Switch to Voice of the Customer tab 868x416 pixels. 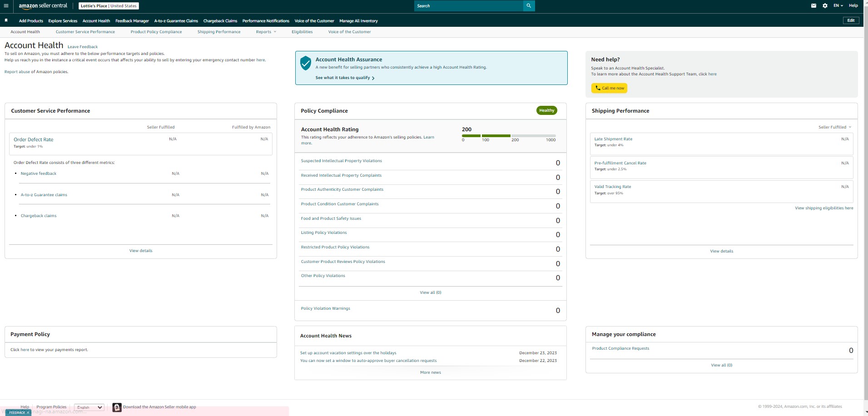point(349,32)
